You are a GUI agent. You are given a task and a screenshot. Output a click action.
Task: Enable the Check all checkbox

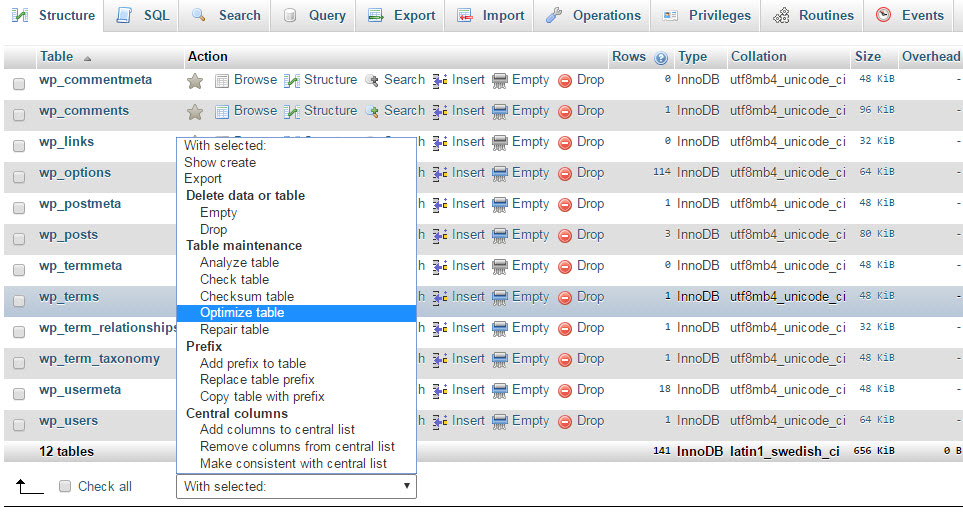pos(64,486)
